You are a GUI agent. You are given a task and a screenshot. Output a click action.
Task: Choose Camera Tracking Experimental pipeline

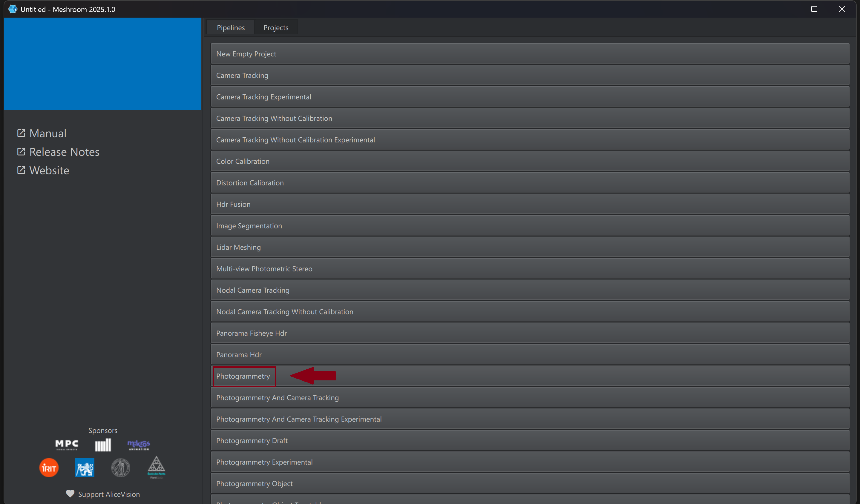point(530,96)
